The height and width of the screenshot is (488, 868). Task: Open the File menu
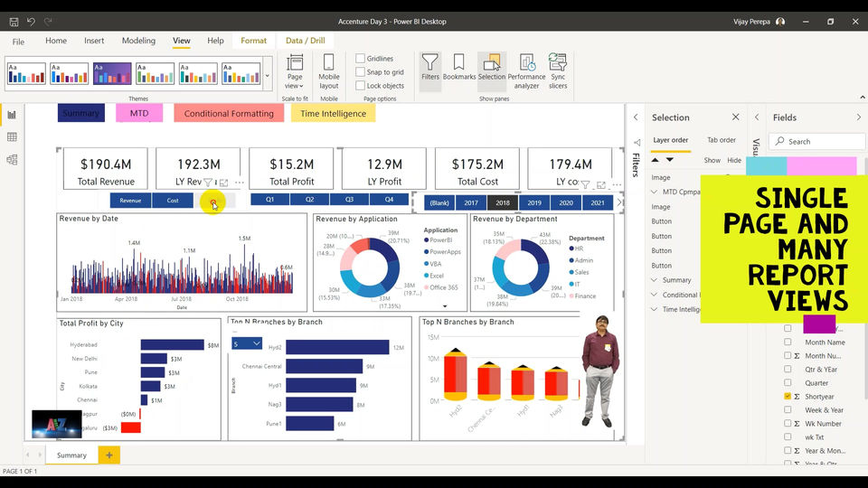pos(18,42)
